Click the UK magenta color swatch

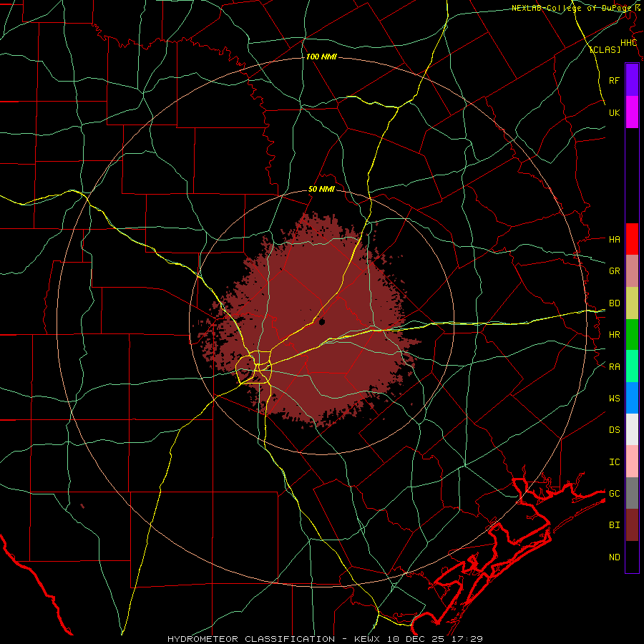pyautogui.click(x=632, y=112)
